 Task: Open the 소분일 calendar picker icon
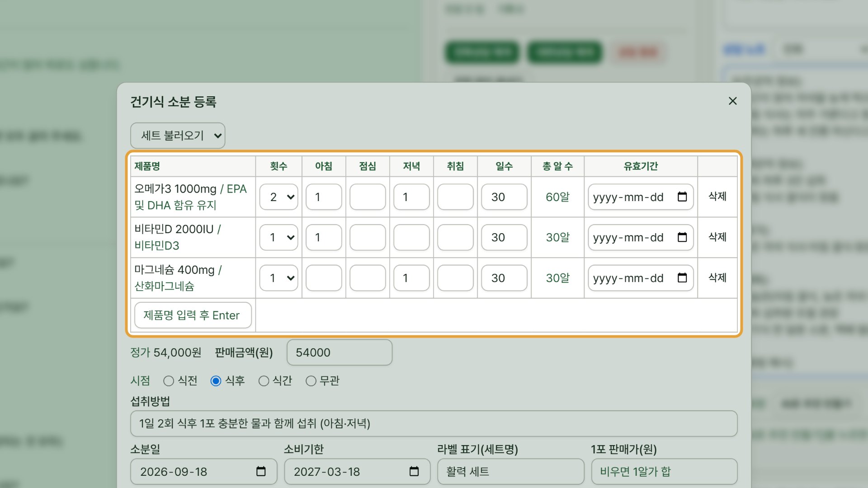tap(261, 471)
